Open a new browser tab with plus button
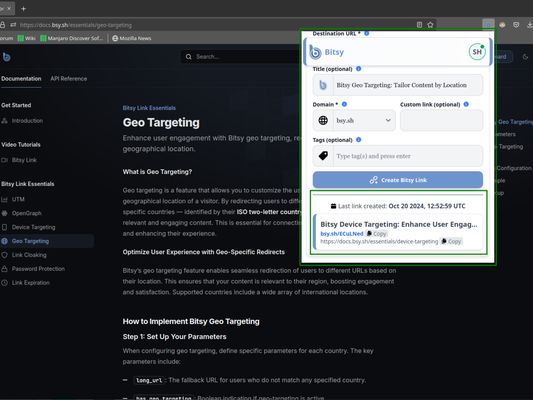The image size is (533, 400). pyautogui.click(x=23, y=8)
